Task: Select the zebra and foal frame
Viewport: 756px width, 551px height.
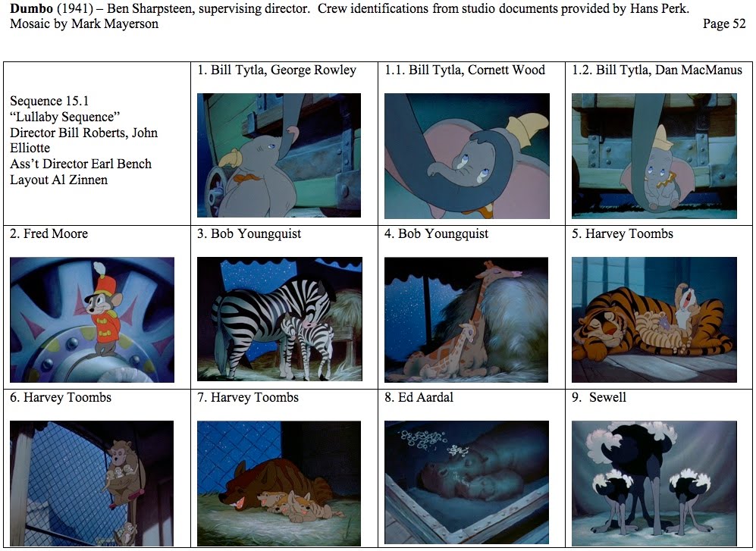Action: [279, 319]
